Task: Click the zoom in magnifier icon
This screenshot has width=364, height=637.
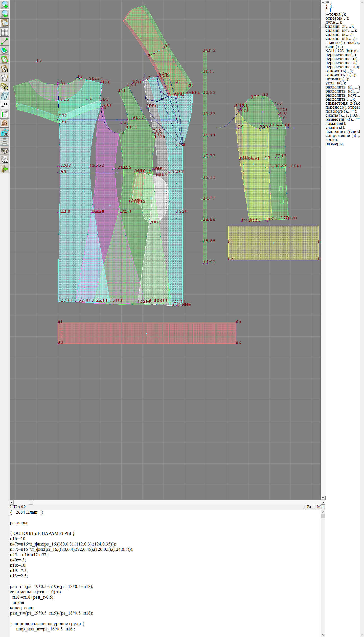Action: click(x=5, y=5)
